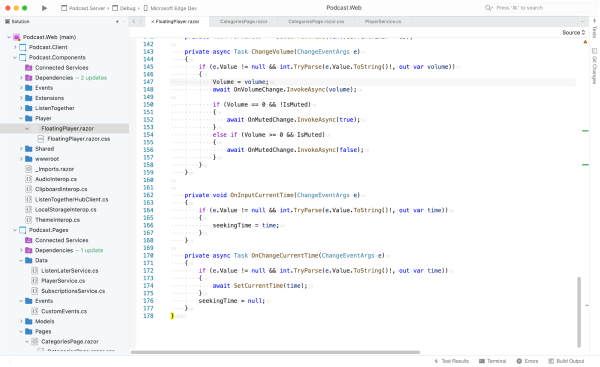The image size is (600, 367).
Task: Switch to PlayerService.cs tab
Action: point(383,21)
